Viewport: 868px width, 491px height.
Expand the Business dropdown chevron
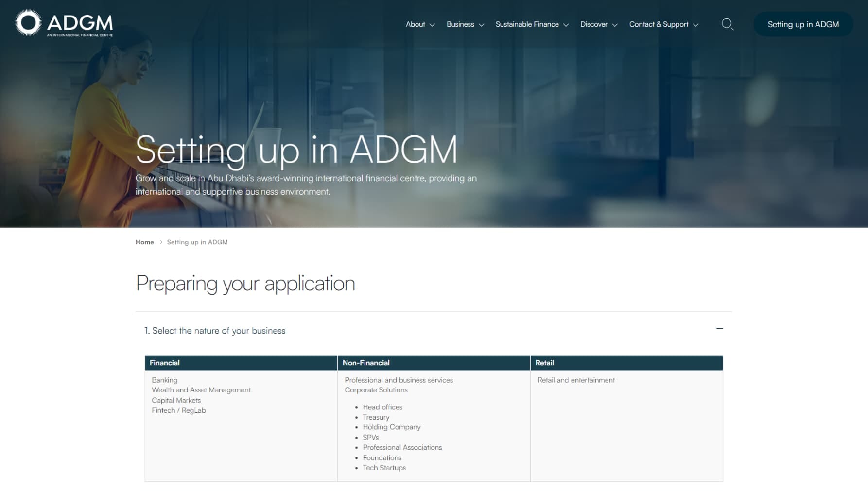pyautogui.click(x=481, y=25)
